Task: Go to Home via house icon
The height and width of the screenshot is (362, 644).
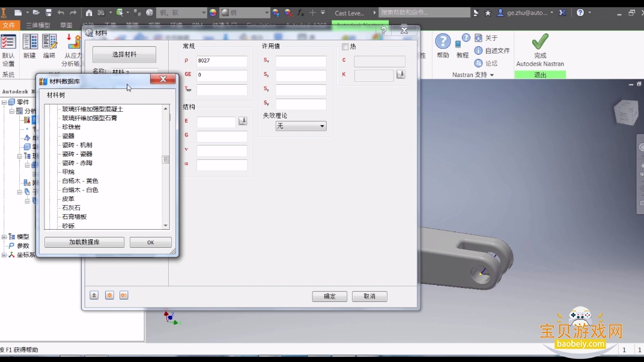Action: (89, 13)
